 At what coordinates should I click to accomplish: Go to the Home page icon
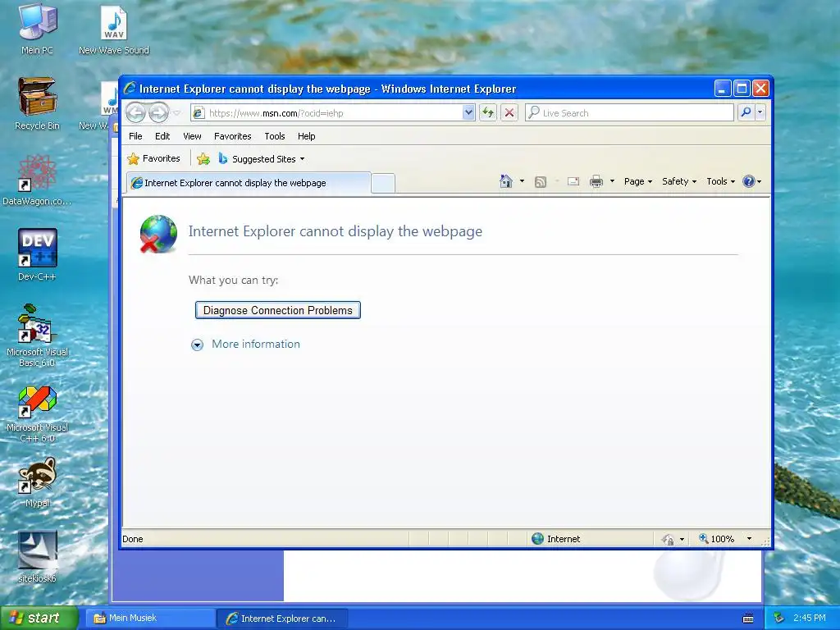[505, 181]
